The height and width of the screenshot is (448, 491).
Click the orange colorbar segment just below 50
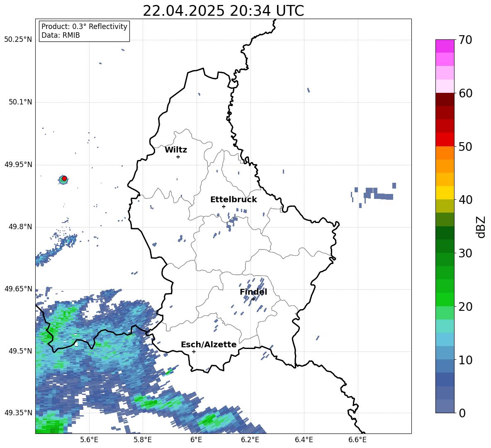pyautogui.click(x=445, y=153)
